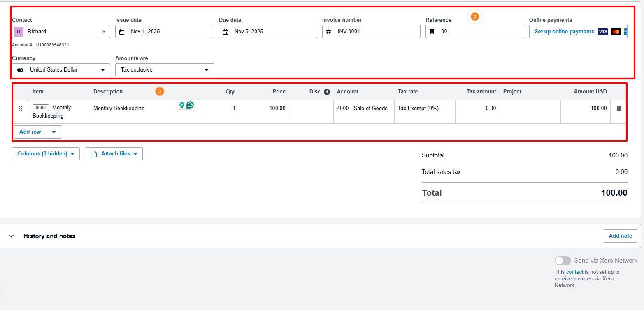Click the contact link in the Xero Network note
Image resolution: width=644 pixels, height=310 pixels.
pos(574,272)
